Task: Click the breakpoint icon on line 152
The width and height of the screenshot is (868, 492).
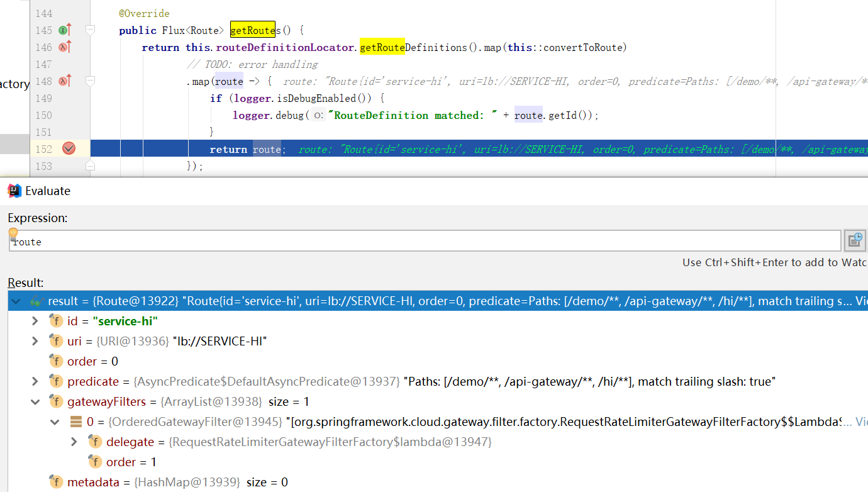Action: pyautogui.click(x=69, y=148)
